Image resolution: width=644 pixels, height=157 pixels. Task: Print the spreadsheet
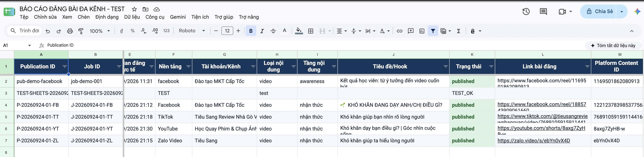[x=70, y=31]
